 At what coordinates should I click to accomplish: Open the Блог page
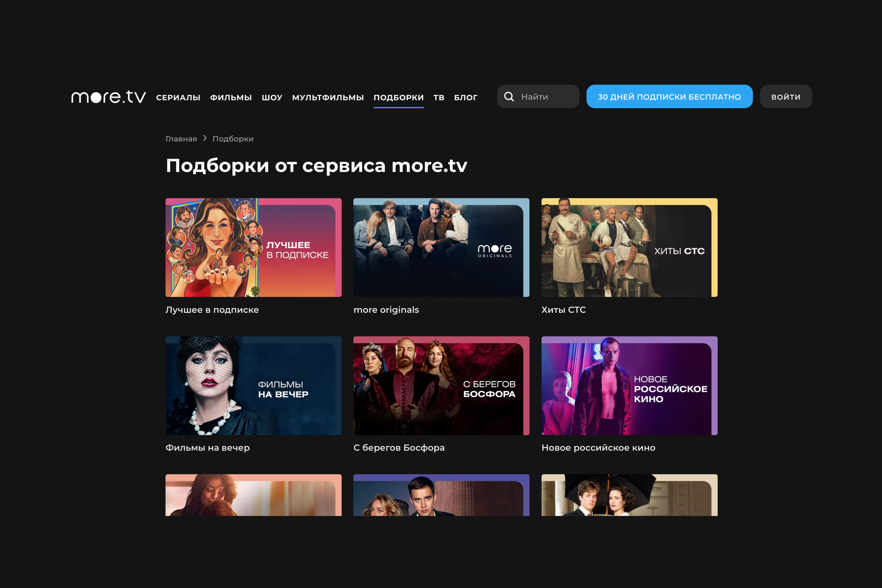tap(466, 97)
